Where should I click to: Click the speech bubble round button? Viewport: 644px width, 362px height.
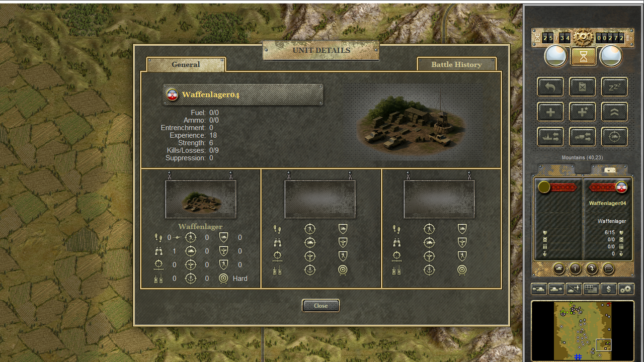point(608,268)
